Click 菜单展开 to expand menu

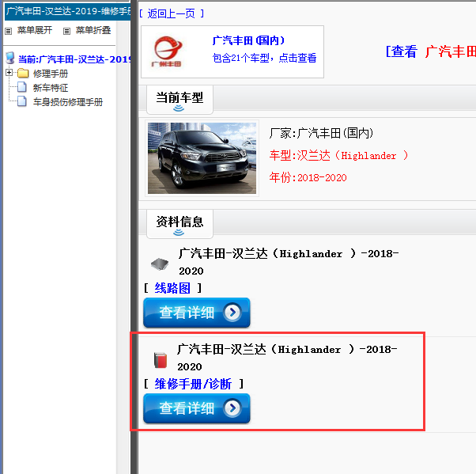35,30
